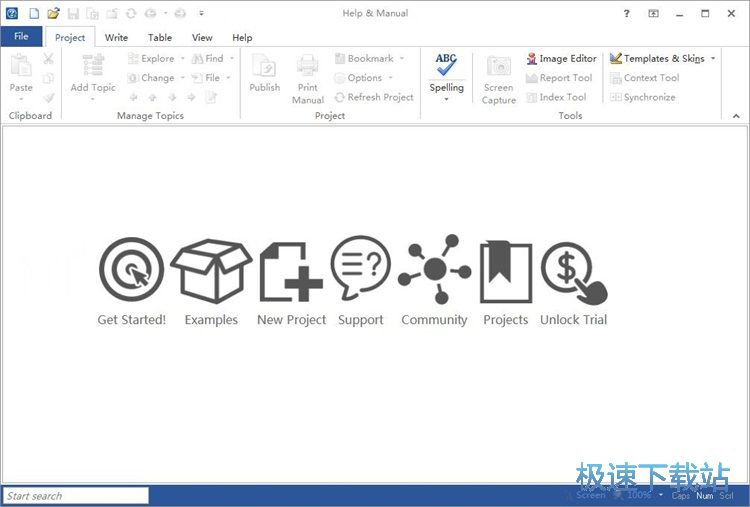Open the Customize Quick Access Toolbar dropdown

tap(201, 13)
